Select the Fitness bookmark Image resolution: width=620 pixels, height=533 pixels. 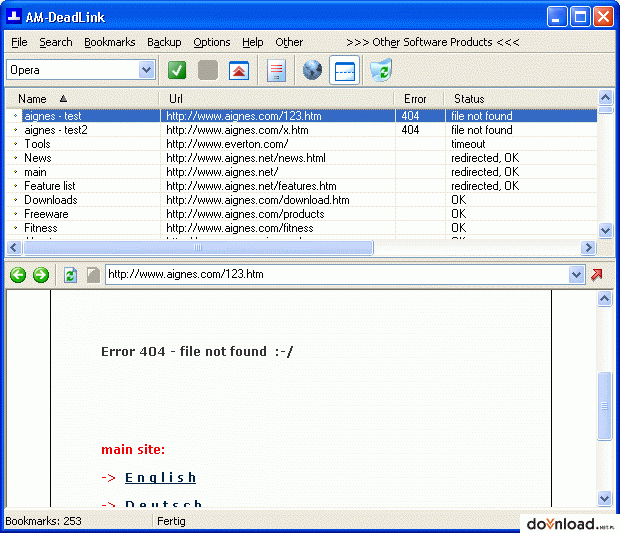pyautogui.click(x=41, y=228)
